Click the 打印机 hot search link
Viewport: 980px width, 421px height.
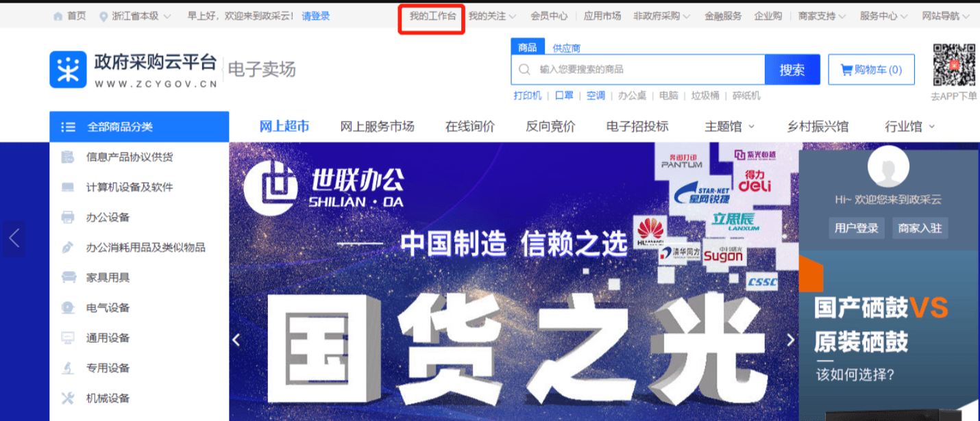[x=528, y=95]
